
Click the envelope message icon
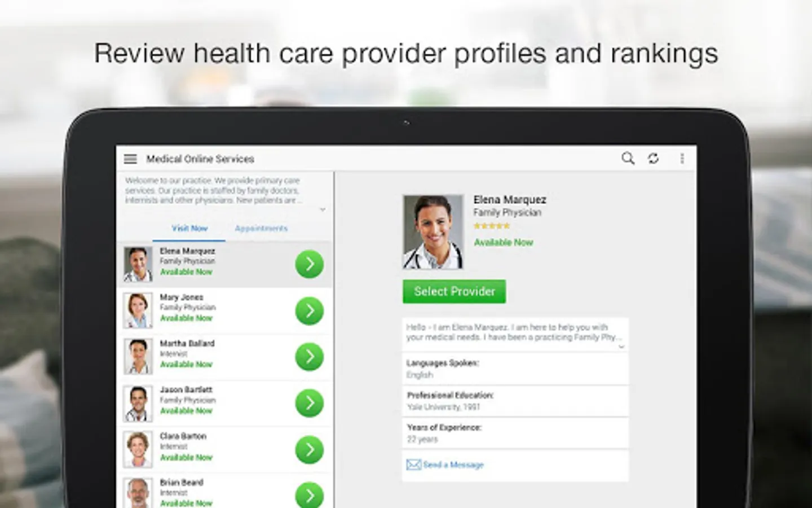(413, 465)
